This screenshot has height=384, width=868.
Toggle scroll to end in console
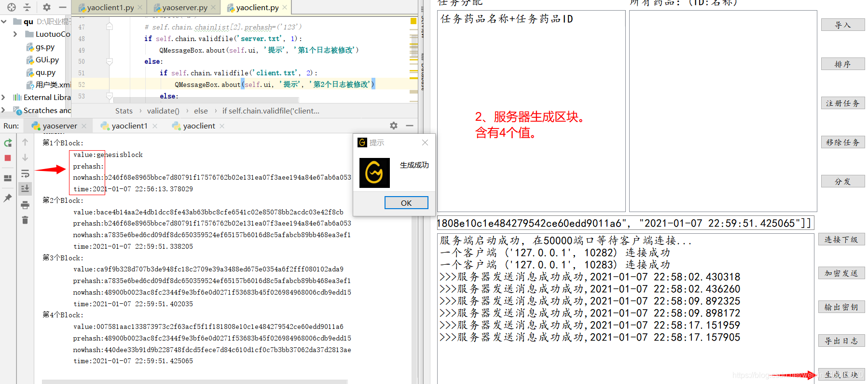(x=25, y=188)
